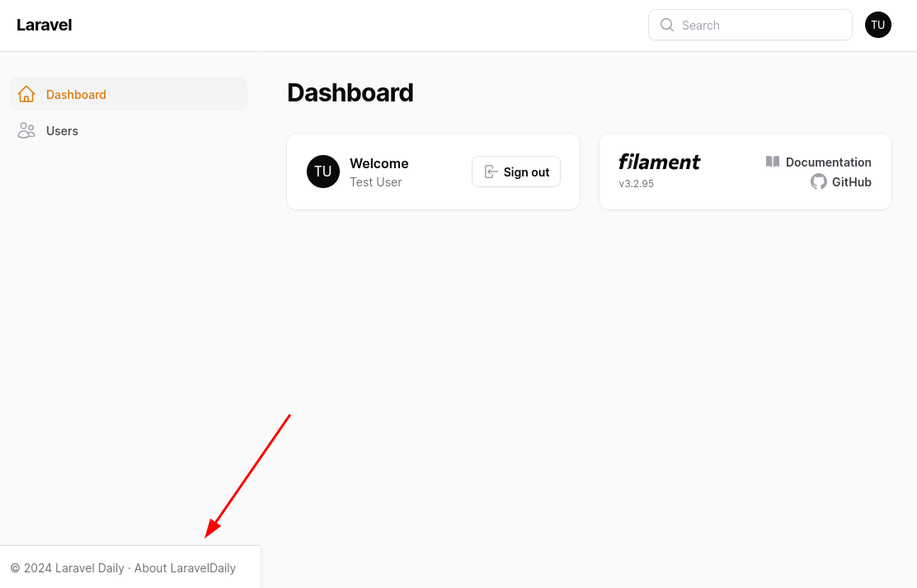Image resolution: width=917 pixels, height=588 pixels.
Task: Click the Laravel brand logo text
Action: [44, 26]
